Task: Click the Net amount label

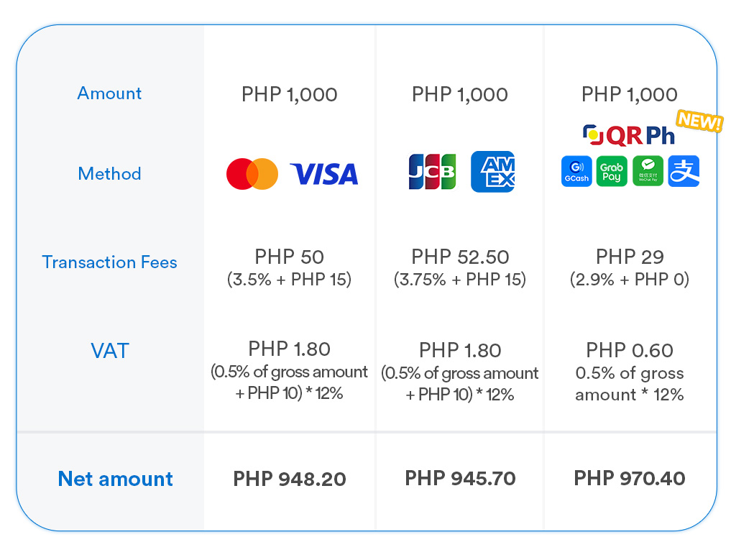Action: coord(115,479)
